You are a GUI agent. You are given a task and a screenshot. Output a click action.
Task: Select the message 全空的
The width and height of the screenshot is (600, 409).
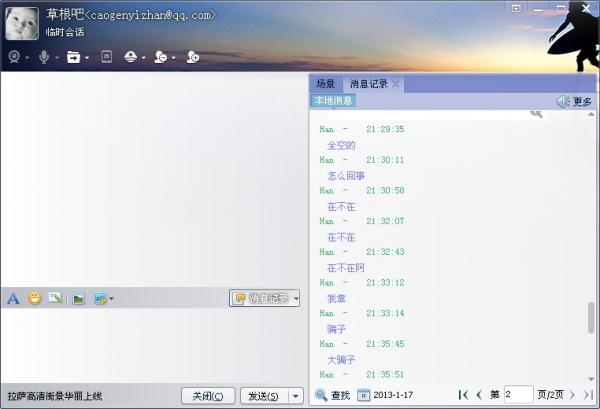coord(341,145)
